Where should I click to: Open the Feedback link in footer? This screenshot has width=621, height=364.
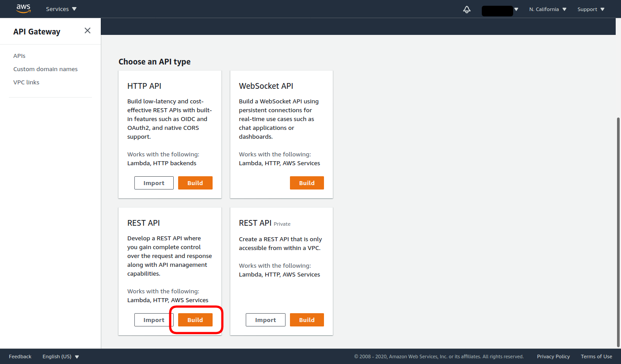(x=20, y=356)
